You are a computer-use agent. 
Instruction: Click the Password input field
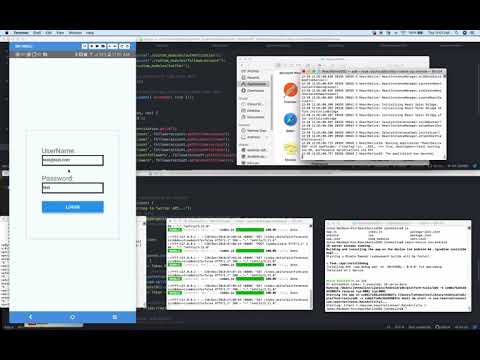[x=73, y=188]
